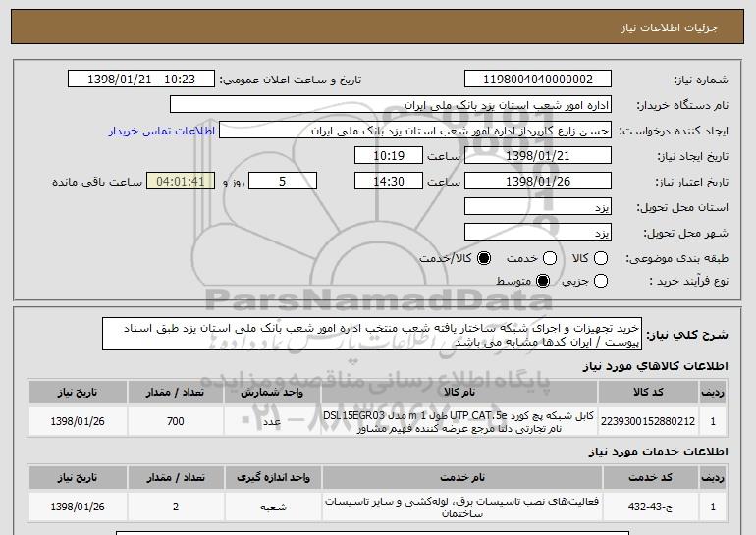Viewport: 756px width, 535px height.
Task: Click goods row date 1398/01/26
Action: click(x=78, y=421)
